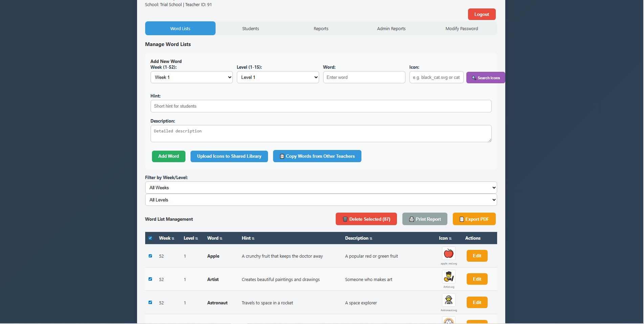Click the Export PDF button
The height and width of the screenshot is (324, 644).
[474, 219]
